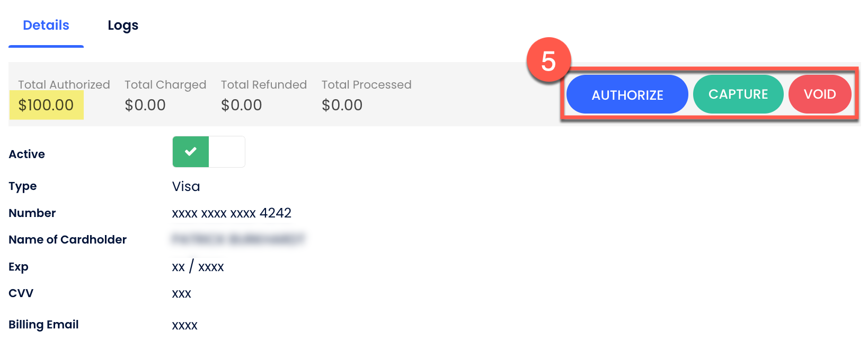This screenshot has height=347, width=868.
Task: Select the masked card number ending 4242
Action: [232, 213]
